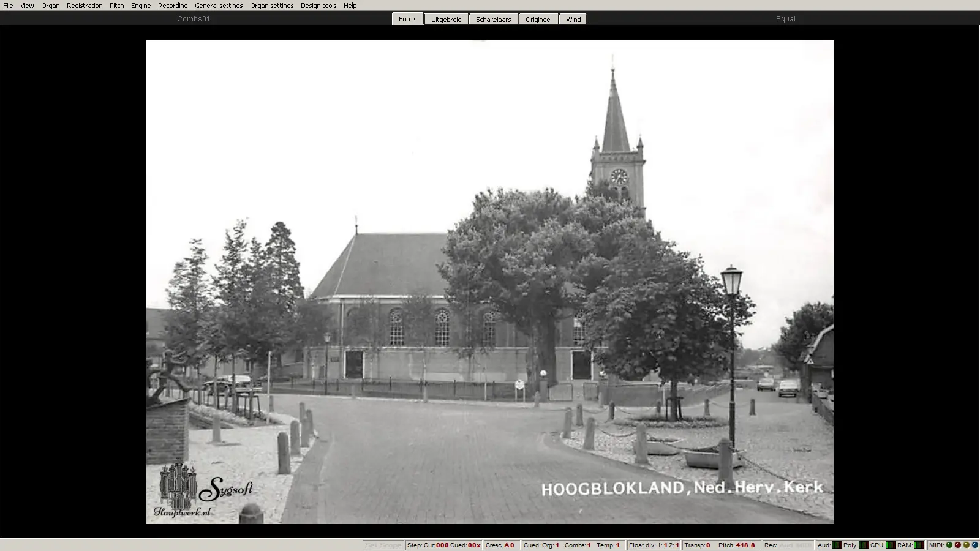Click the Pitch 418.8 status field
The width and height of the screenshot is (980, 551).
click(737, 545)
